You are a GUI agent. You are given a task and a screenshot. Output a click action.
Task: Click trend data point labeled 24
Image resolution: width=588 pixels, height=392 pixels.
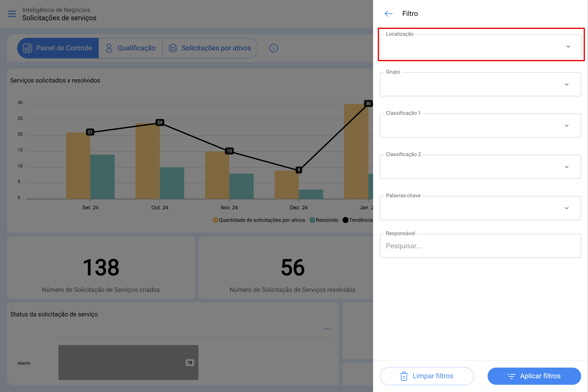point(160,122)
